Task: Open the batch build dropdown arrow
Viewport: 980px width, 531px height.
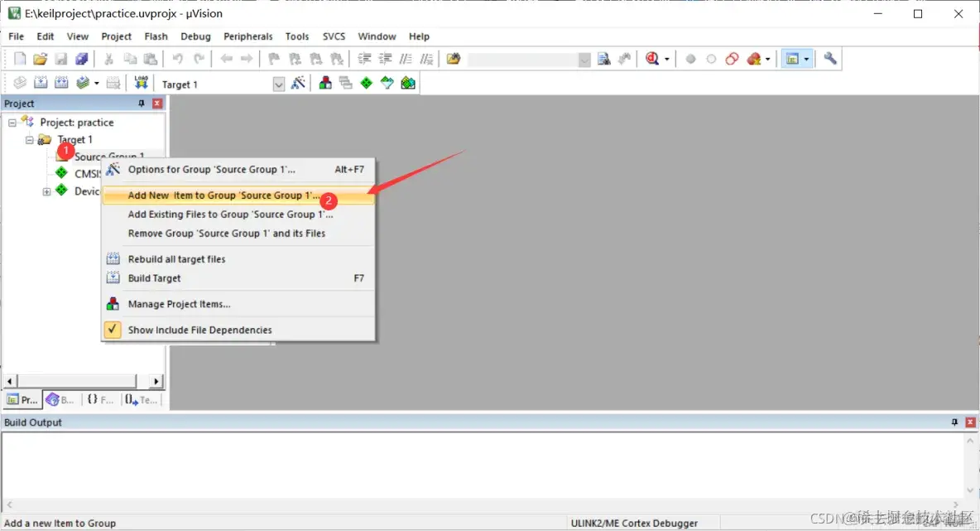Action: pyautogui.click(x=96, y=83)
